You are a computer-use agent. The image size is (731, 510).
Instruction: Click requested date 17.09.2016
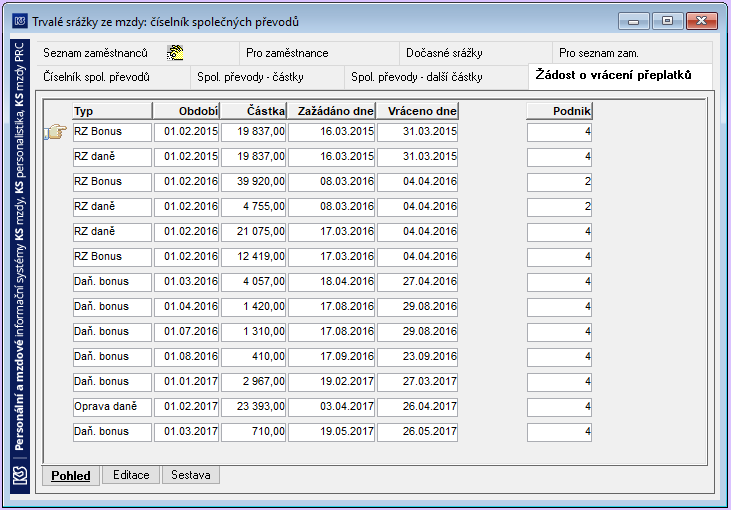(331, 357)
